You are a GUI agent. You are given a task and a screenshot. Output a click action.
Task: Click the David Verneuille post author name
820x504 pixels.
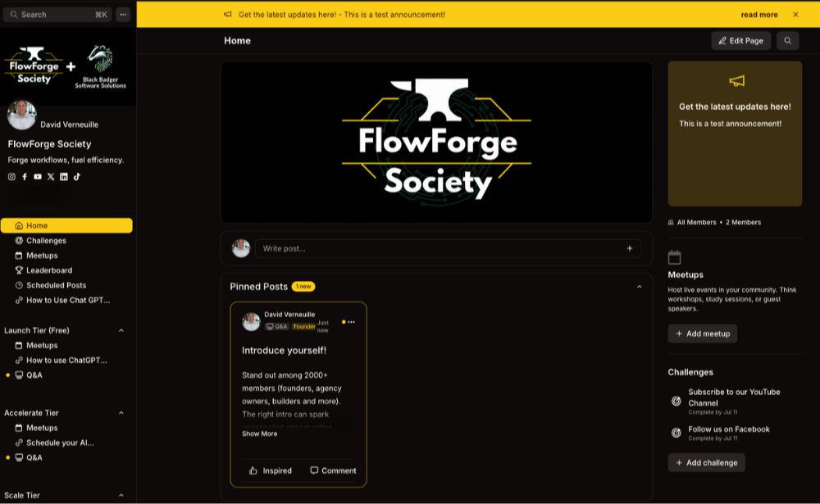click(x=289, y=314)
